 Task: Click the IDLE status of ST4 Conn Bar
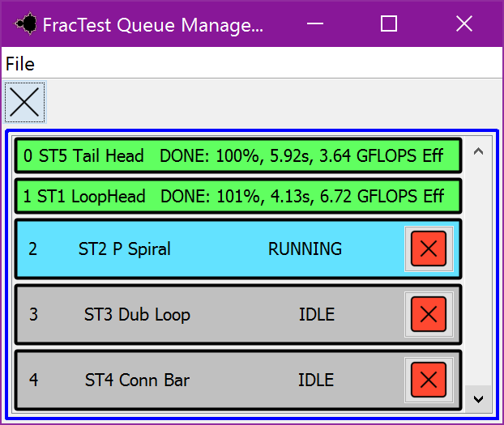click(316, 380)
